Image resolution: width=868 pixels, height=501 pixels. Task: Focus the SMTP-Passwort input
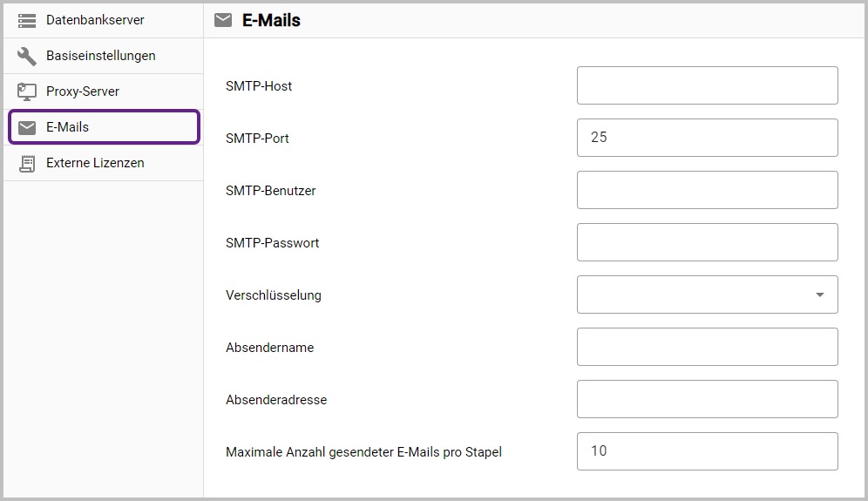pyautogui.click(x=707, y=242)
